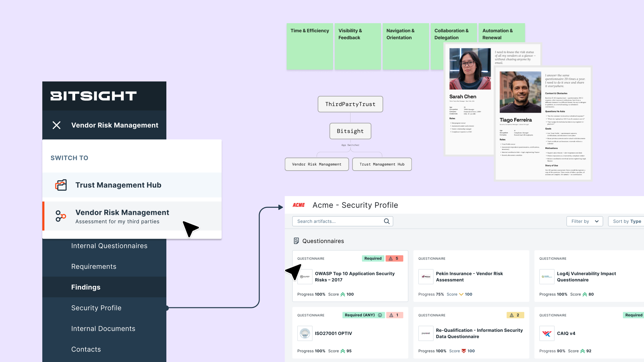Viewport: 644px width, 362px height.
Task: Click the Pekin score down-chevron icon
Action: tap(461, 294)
